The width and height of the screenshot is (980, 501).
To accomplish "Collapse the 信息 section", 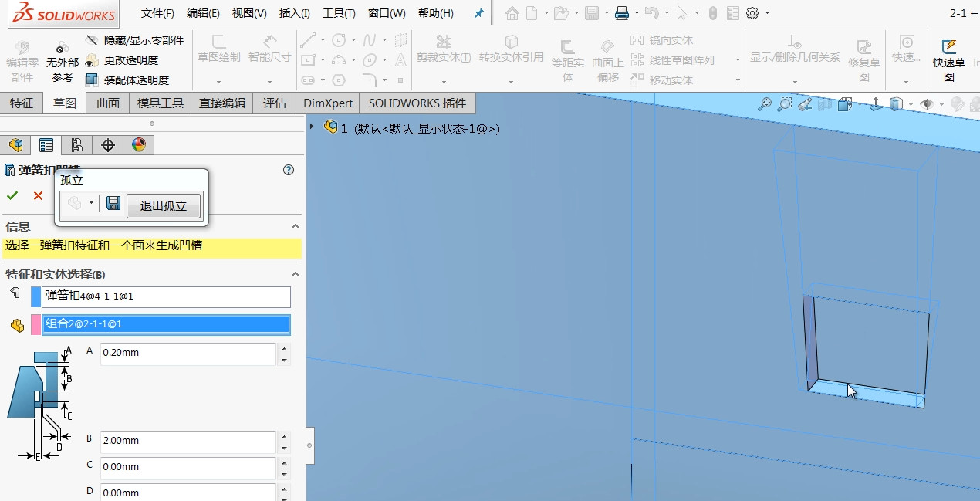I will click(295, 227).
